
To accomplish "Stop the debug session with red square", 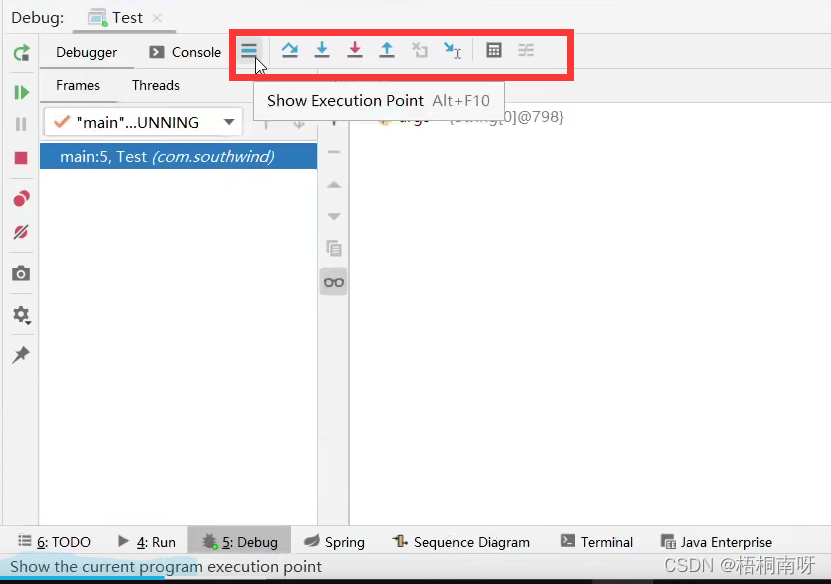I will (x=21, y=158).
